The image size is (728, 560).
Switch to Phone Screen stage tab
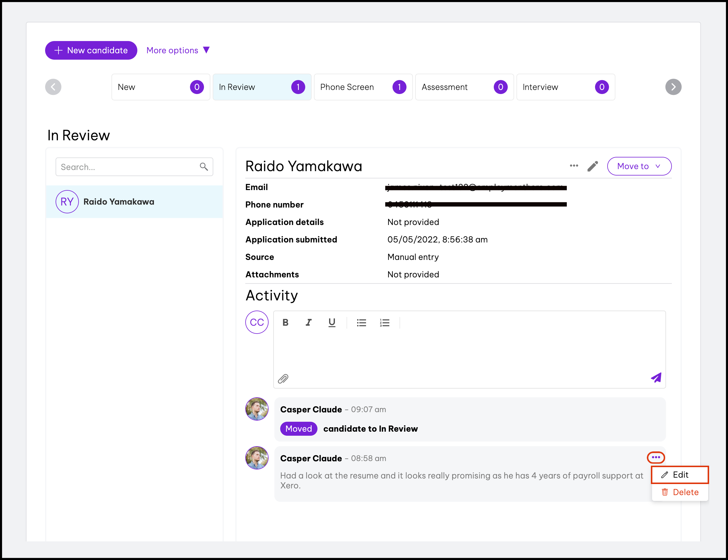[x=363, y=87]
